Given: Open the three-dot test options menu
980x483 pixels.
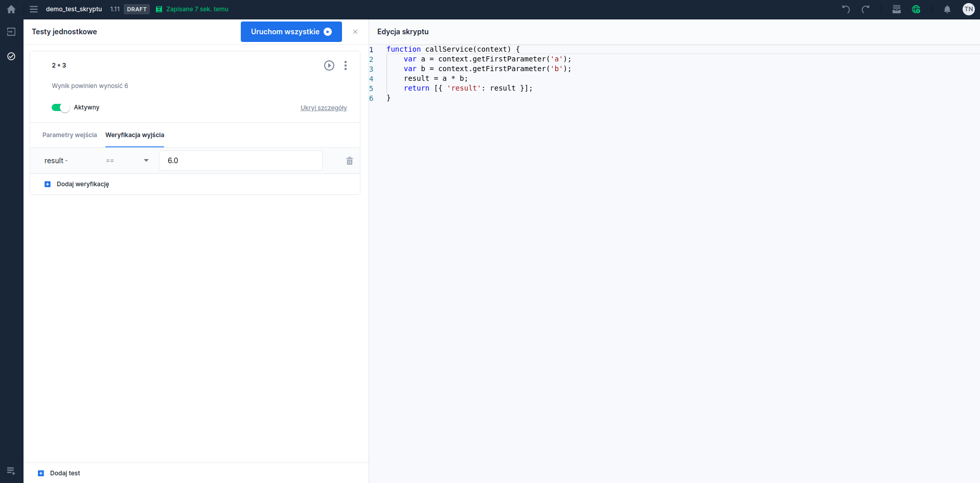Looking at the screenshot, I should pos(346,65).
